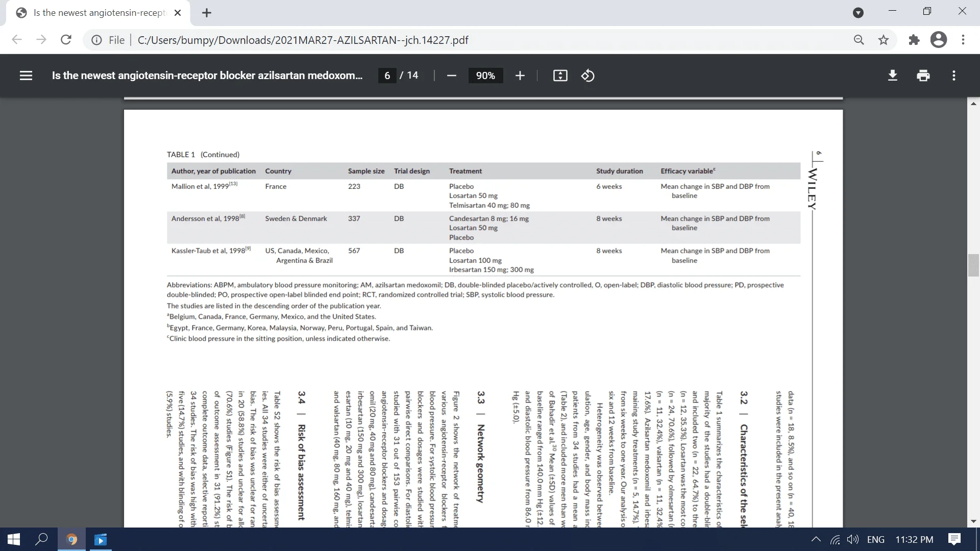Screen dimensions: 980x551
Task: Click the vertical scrollbar thumb
Action: tap(973, 265)
